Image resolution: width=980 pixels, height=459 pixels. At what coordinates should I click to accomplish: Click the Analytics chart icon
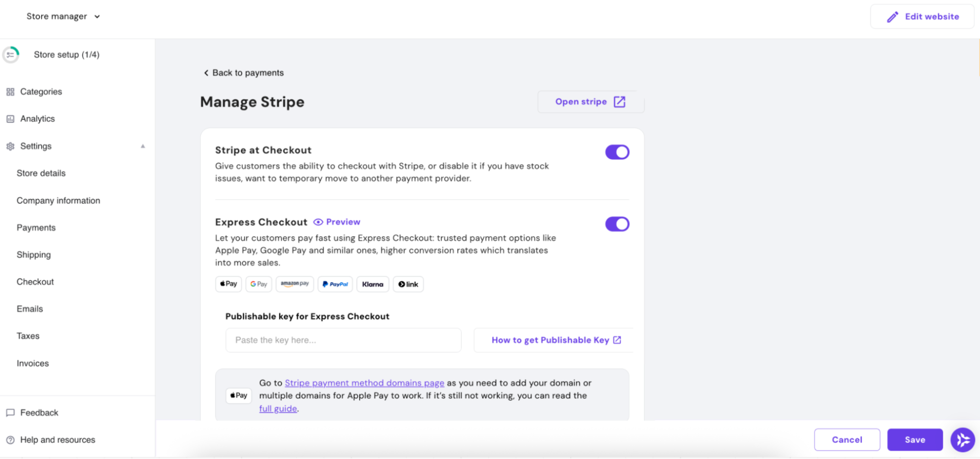(x=10, y=119)
